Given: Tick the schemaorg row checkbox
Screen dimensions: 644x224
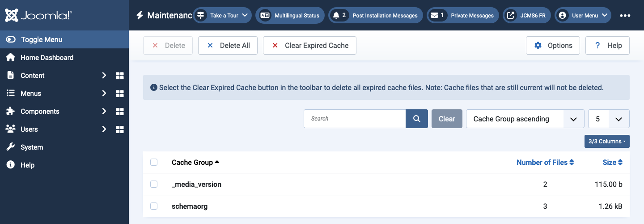Looking at the screenshot, I should coord(154,206).
